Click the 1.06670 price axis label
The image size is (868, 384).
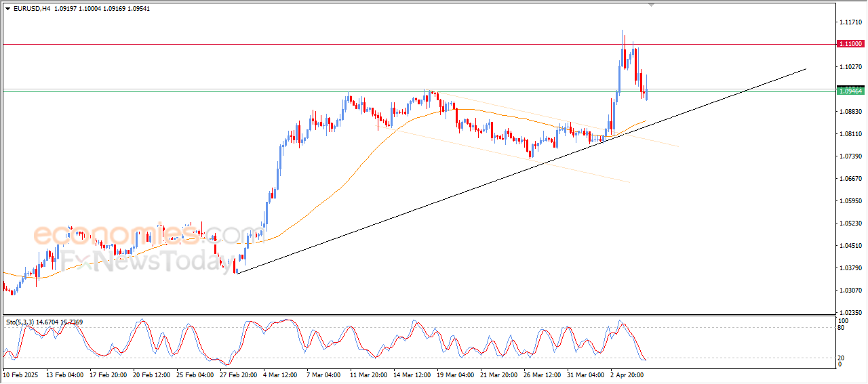tap(850, 179)
